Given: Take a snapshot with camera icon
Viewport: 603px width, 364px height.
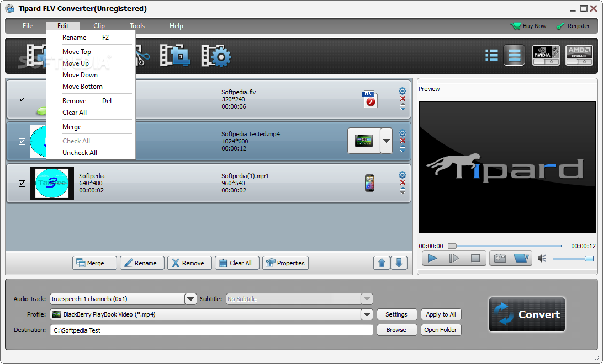Looking at the screenshot, I should [500, 259].
